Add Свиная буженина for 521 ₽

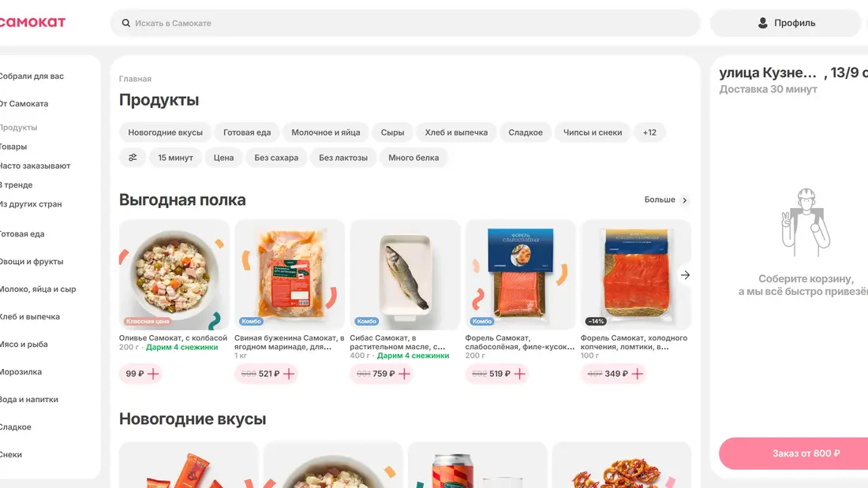point(290,374)
